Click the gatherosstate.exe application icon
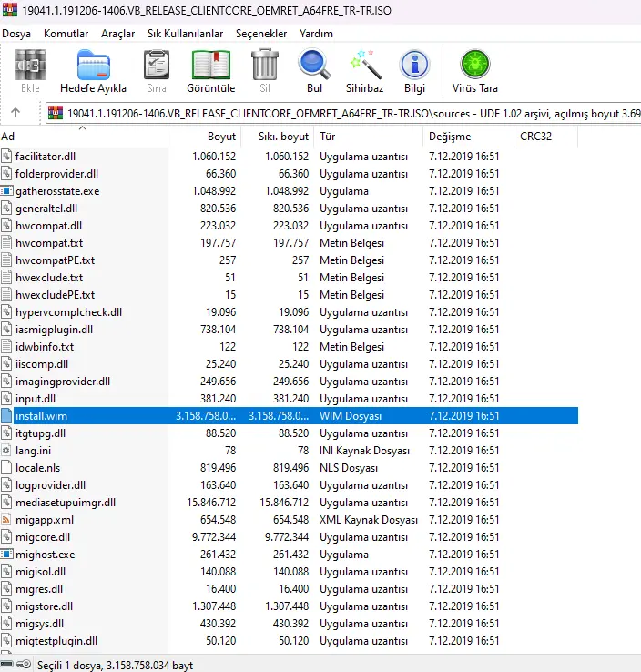The width and height of the screenshot is (641, 672). (6, 190)
